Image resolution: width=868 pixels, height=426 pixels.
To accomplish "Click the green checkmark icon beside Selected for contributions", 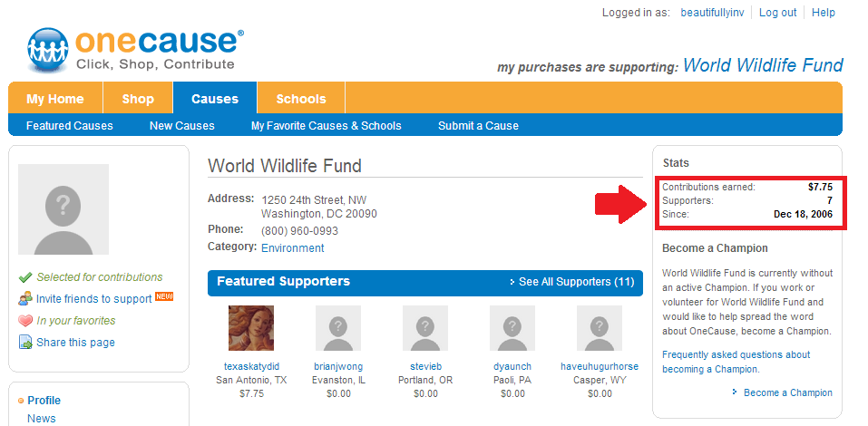I will click(24, 277).
